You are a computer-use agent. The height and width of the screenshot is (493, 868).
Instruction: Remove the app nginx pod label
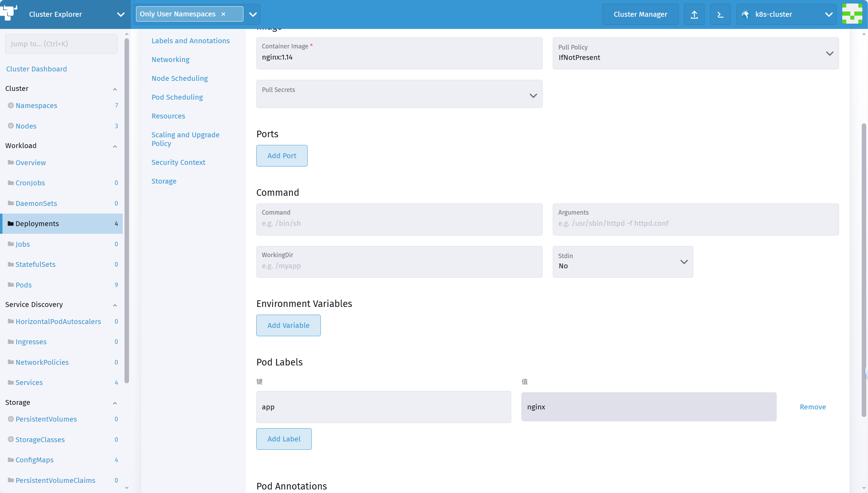[x=813, y=407]
